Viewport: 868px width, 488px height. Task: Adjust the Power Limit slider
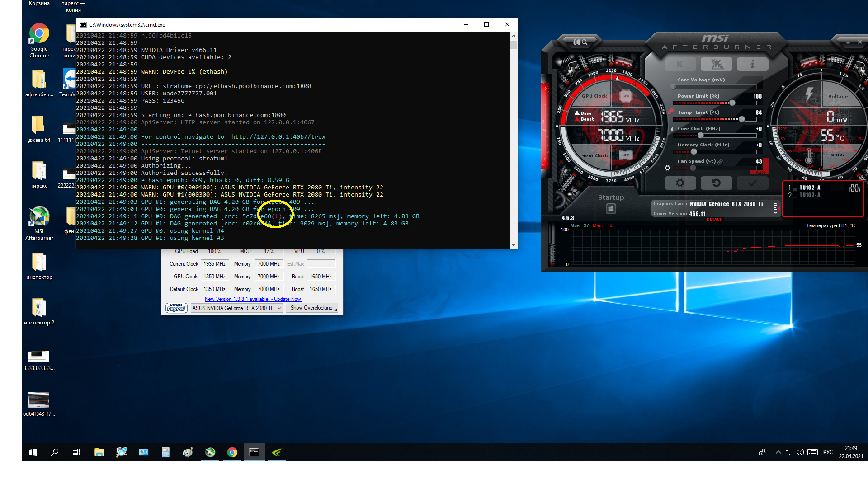click(732, 103)
